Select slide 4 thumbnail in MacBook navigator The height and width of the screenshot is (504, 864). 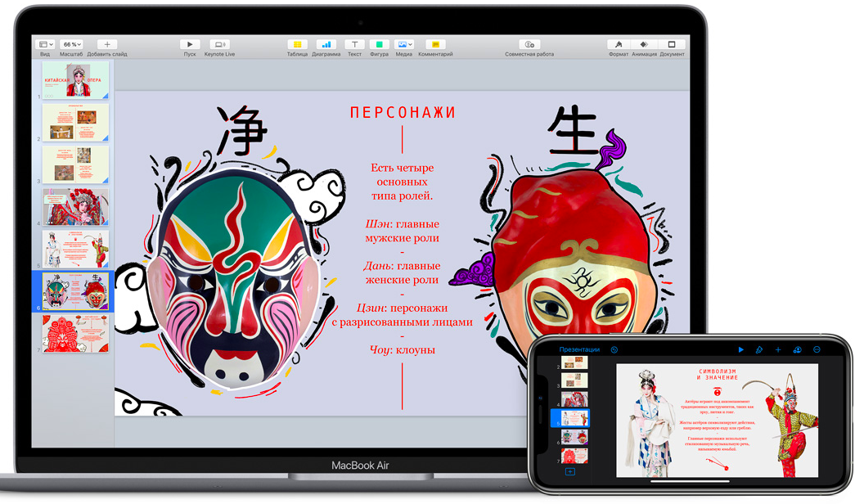click(75, 206)
